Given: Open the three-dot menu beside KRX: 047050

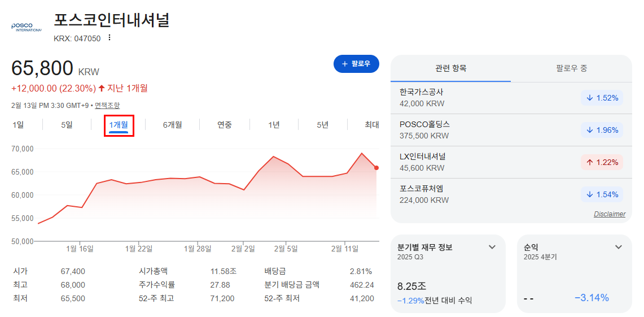Looking at the screenshot, I should (x=109, y=38).
